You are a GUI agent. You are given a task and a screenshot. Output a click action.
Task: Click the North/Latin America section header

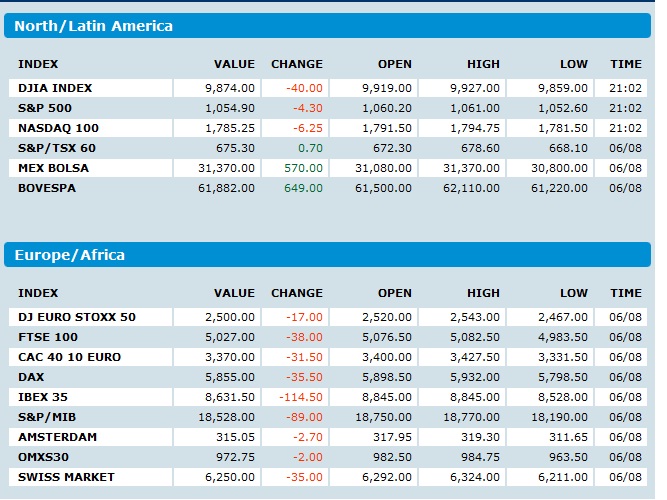(x=327, y=26)
